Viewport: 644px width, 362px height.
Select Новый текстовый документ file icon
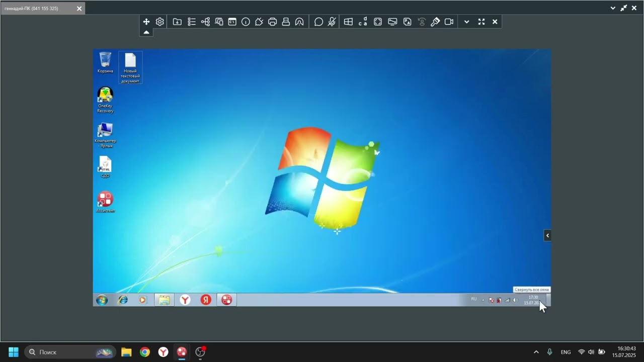[130, 68]
